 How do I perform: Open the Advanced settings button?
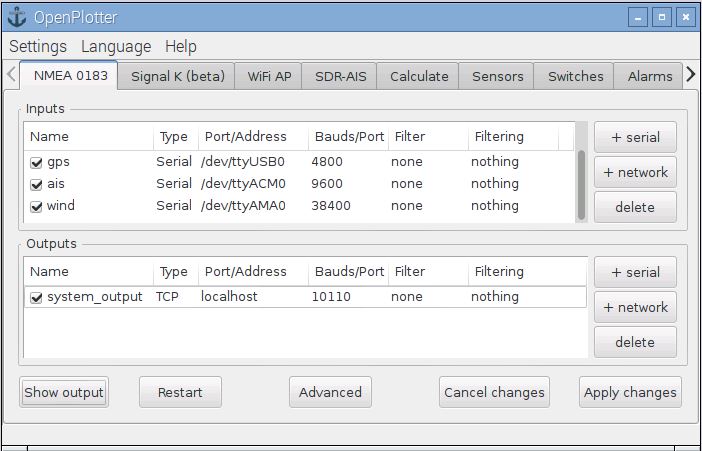[x=330, y=392]
